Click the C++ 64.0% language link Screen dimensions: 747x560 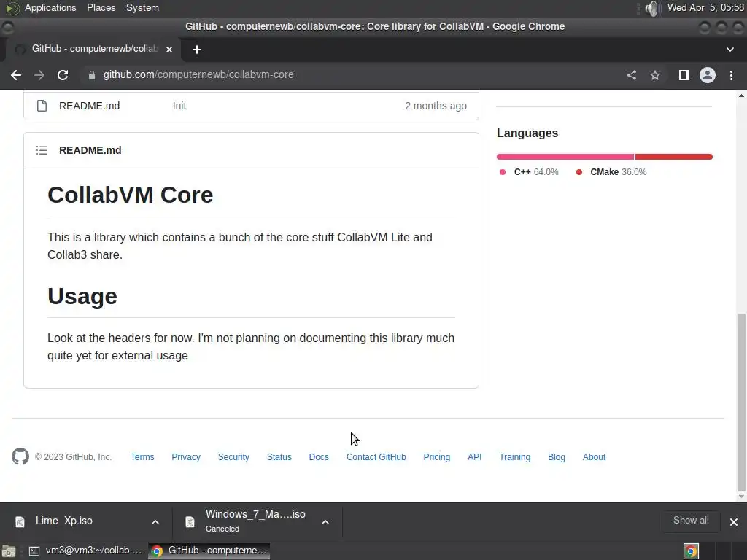pos(529,172)
